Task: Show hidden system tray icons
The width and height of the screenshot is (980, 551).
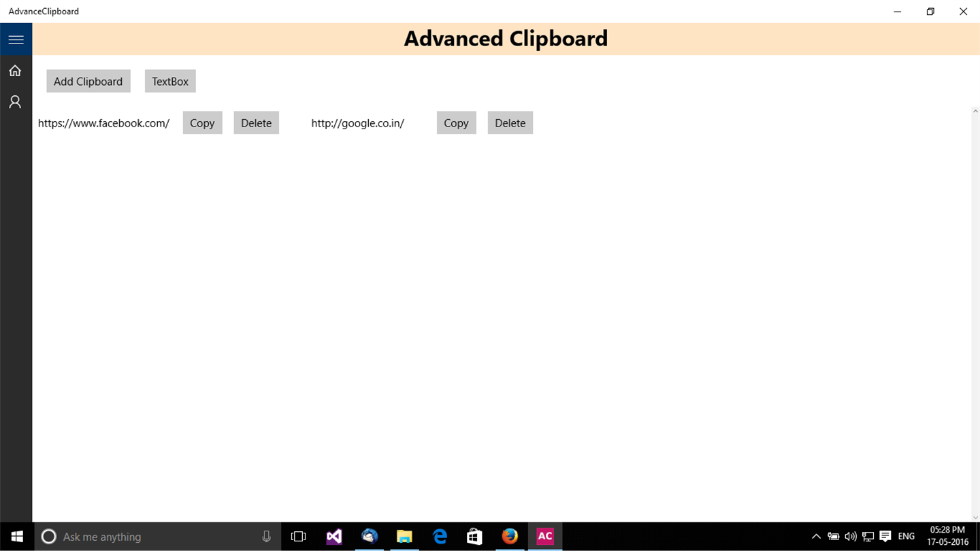Action: click(x=816, y=537)
